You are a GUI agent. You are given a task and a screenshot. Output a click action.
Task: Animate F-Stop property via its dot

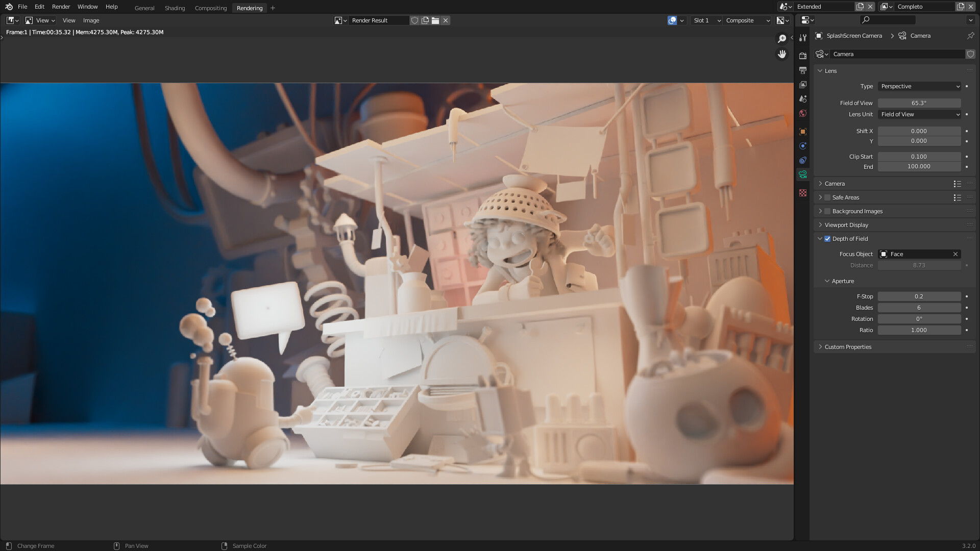(x=967, y=296)
